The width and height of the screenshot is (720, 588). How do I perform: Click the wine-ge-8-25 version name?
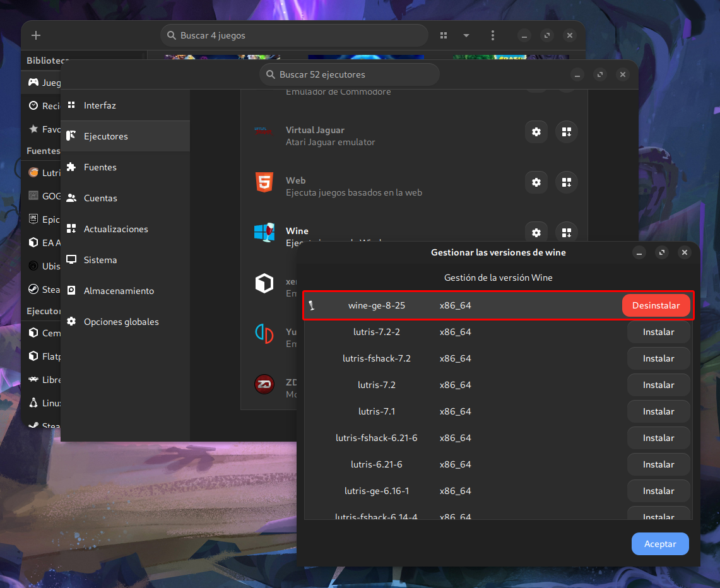(377, 306)
